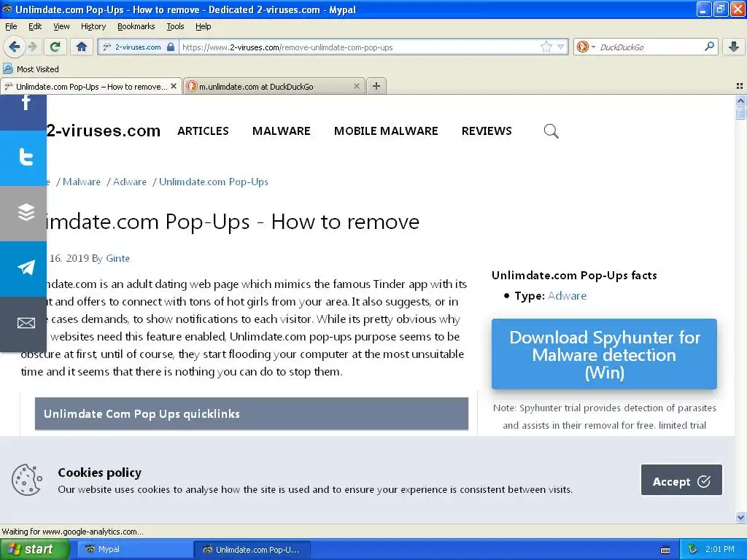Image resolution: width=747 pixels, height=560 pixels.
Task: Close the m.unlimdate.com DuckDuckGo tab
Action: tap(356, 86)
